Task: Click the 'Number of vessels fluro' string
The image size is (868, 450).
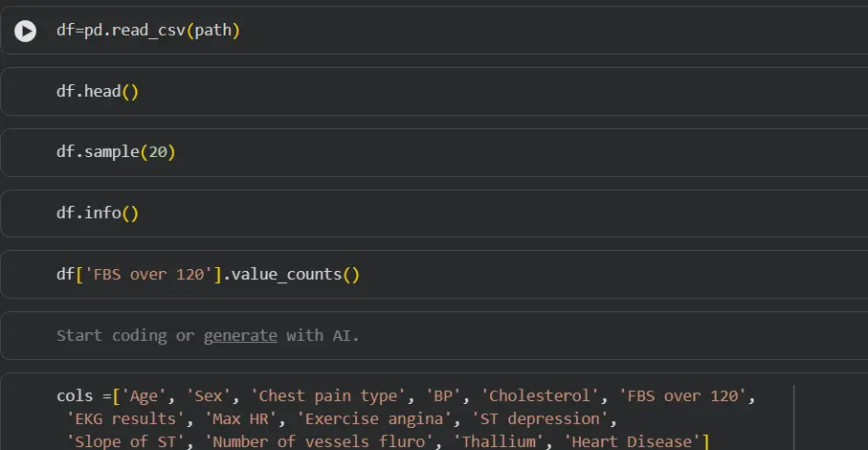Action: 319,441
